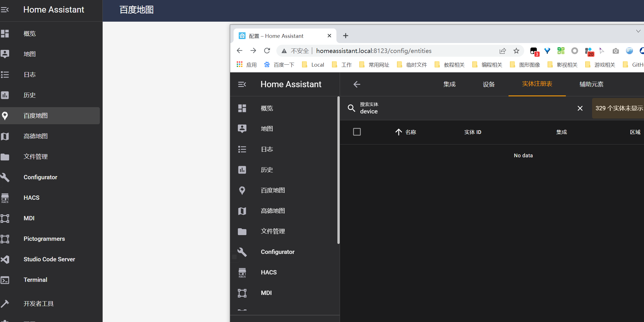Open the 常用网址 bookmarks folder
This screenshot has width=644, height=322.
pyautogui.click(x=374, y=65)
